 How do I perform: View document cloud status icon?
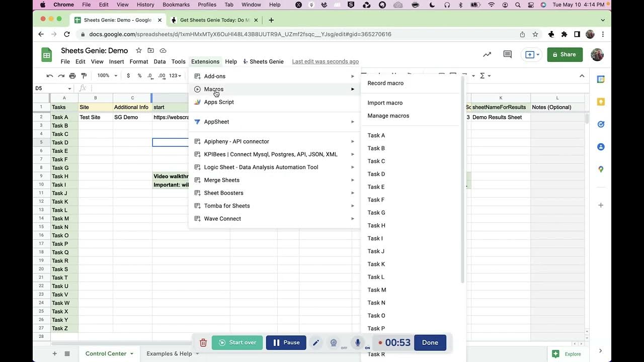point(163,50)
